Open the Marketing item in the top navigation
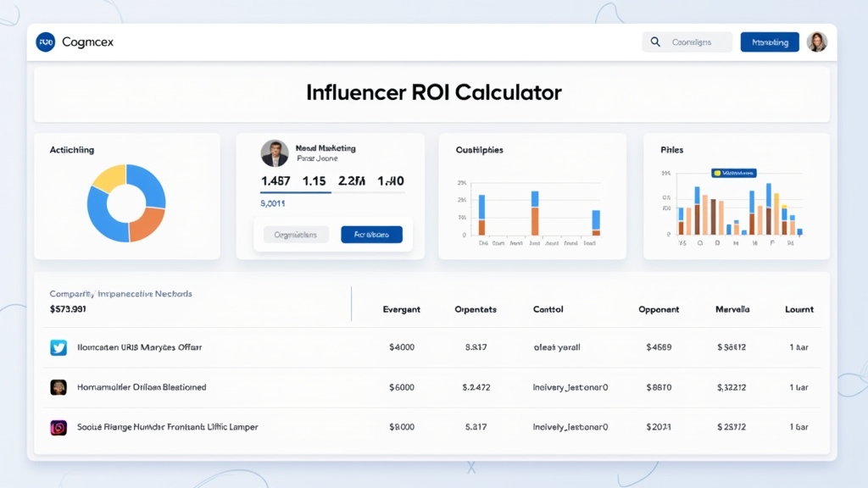Viewport: 868px width, 488px height. [x=769, y=42]
